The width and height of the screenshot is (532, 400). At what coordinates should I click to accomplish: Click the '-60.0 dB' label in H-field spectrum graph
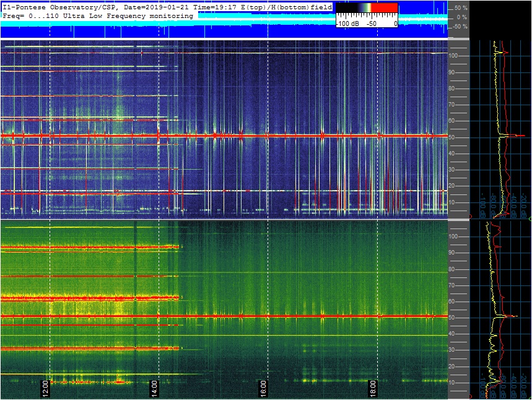coord(504,386)
